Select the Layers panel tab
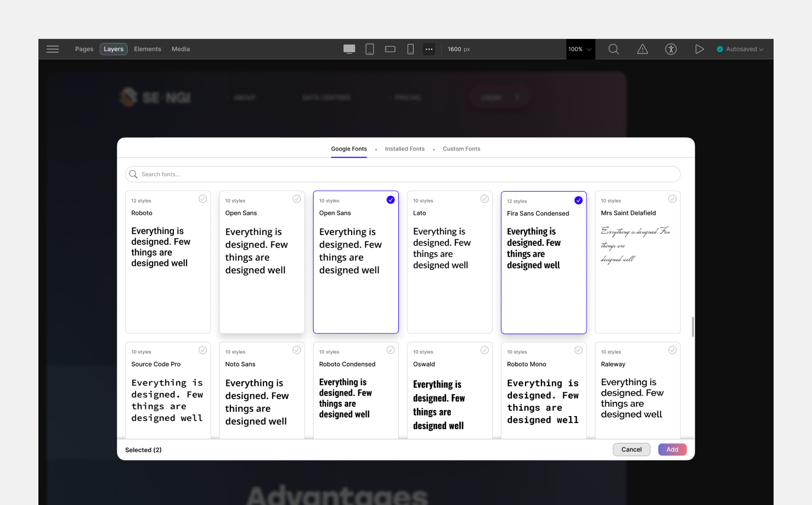Image resolution: width=812 pixels, height=505 pixels. (x=114, y=49)
